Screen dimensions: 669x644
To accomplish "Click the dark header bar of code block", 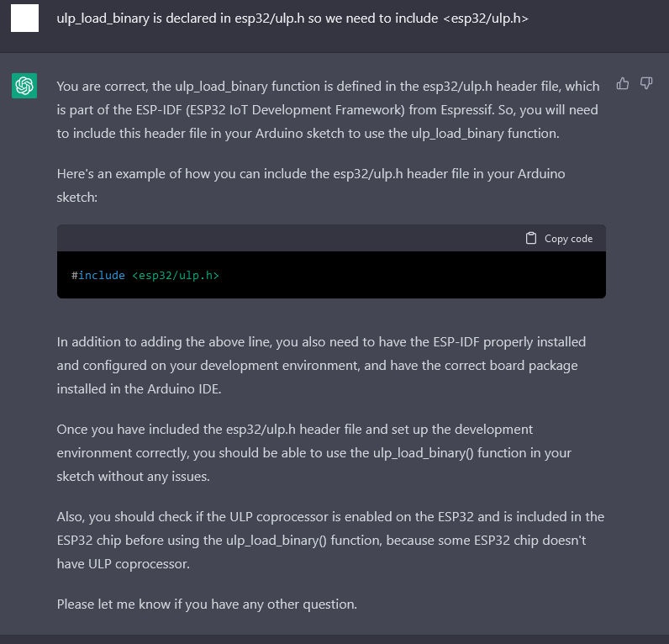I will 331,238.
